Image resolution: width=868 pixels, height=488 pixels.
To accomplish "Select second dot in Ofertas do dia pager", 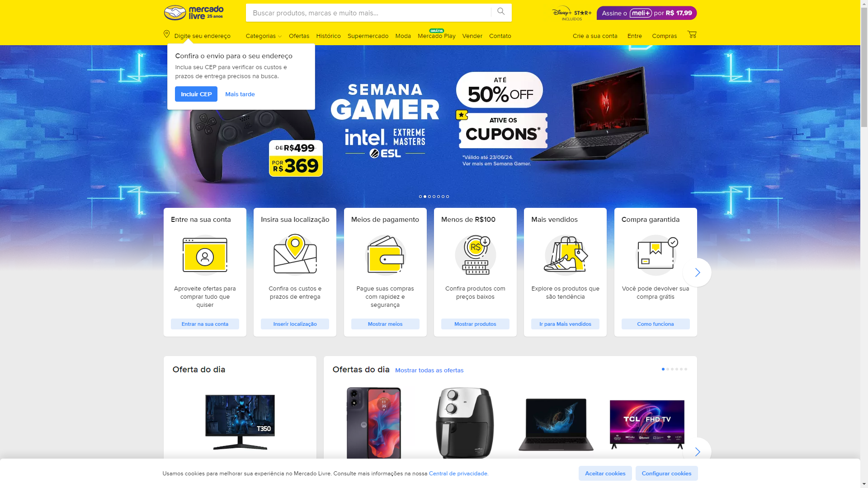I will coord(668,369).
